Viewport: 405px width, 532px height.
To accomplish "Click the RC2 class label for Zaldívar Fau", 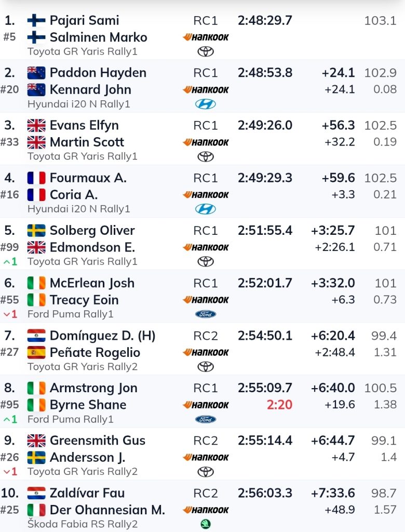I will pos(206,493).
